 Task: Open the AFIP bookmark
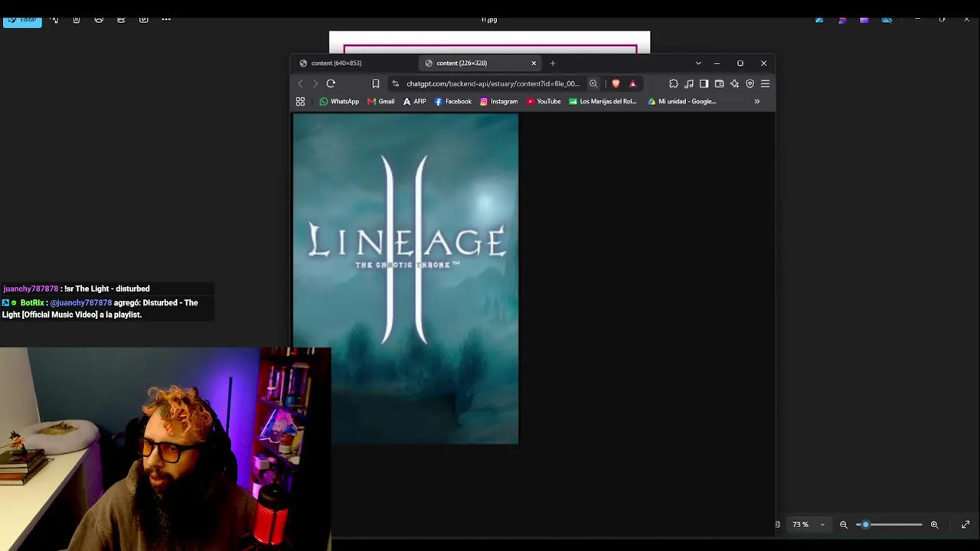pyautogui.click(x=414, y=101)
